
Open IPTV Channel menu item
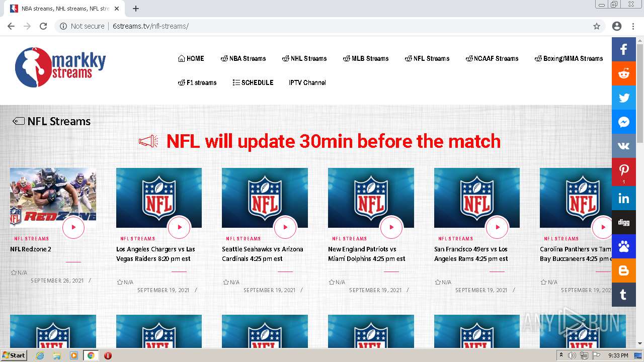[307, 82]
